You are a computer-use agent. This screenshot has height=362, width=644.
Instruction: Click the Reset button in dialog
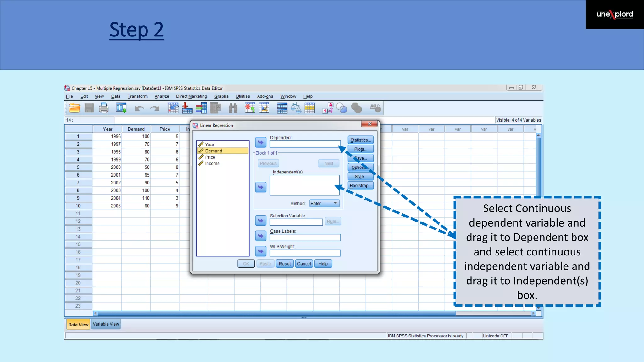[285, 264]
